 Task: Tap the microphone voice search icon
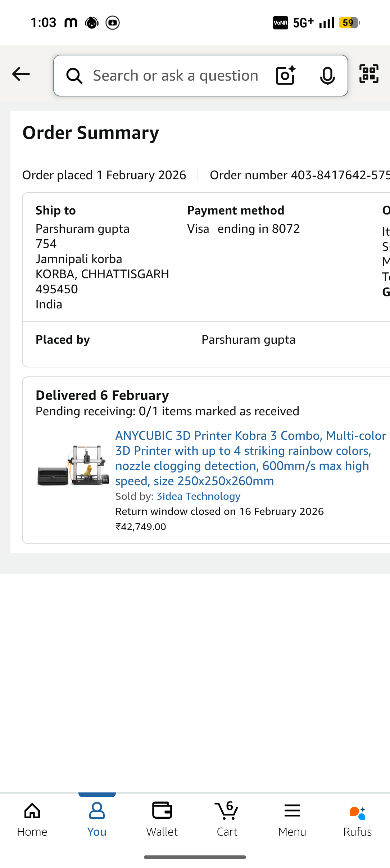pyautogui.click(x=327, y=76)
